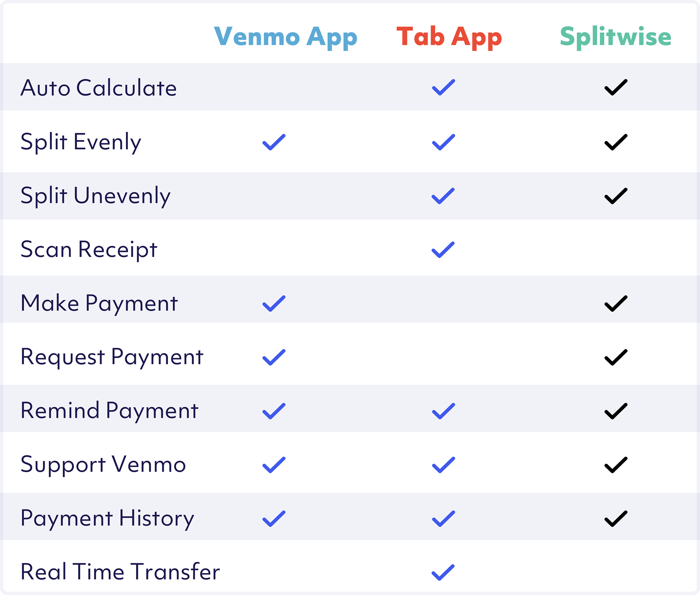This screenshot has width=700, height=595.
Task: Click the Request Payment row label
Action: click(x=112, y=357)
